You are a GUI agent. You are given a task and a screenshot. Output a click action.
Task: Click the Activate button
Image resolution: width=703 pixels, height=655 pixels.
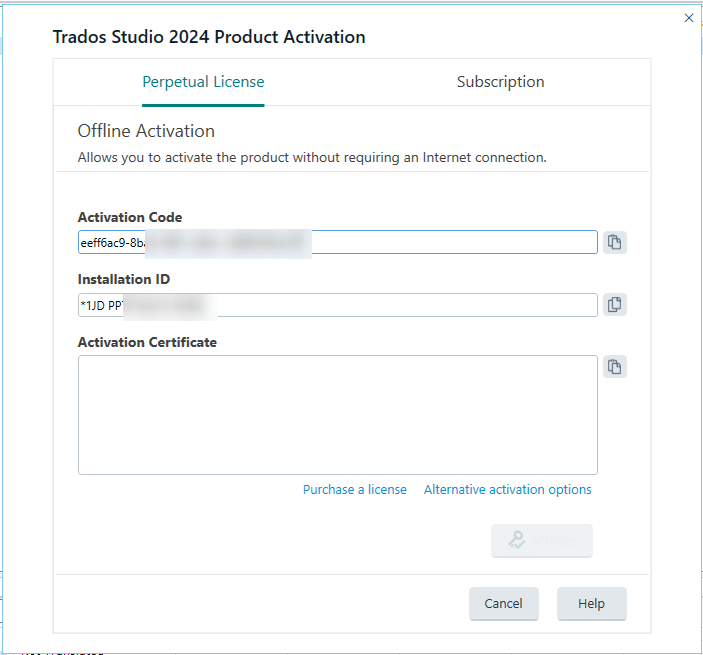pyautogui.click(x=542, y=541)
